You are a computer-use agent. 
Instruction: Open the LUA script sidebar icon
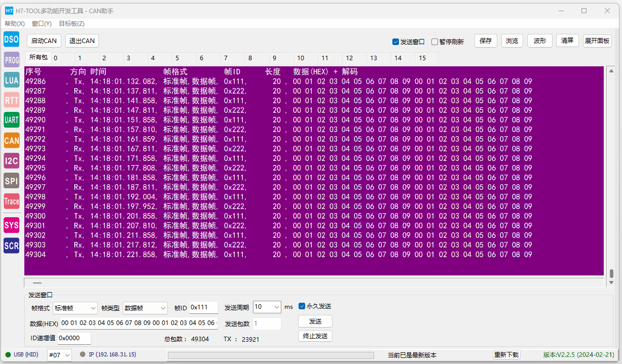click(x=11, y=80)
